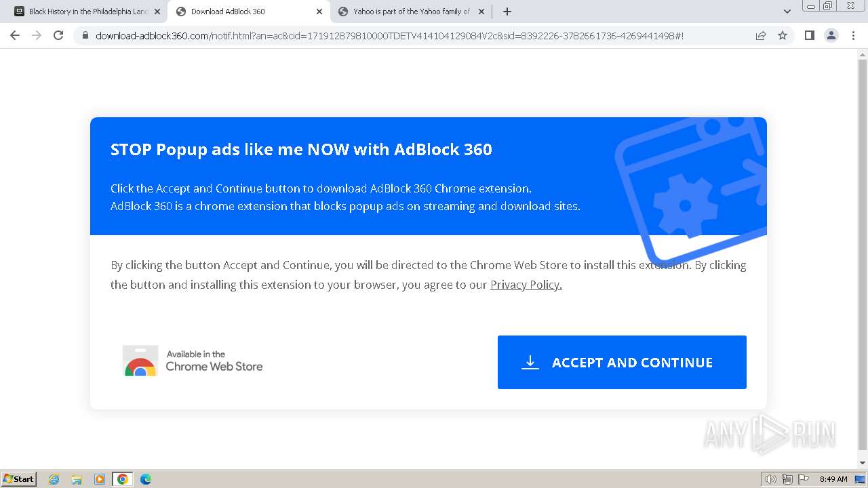This screenshot has height=488, width=868.
Task: Toggle the browser side panel
Action: [809, 35]
